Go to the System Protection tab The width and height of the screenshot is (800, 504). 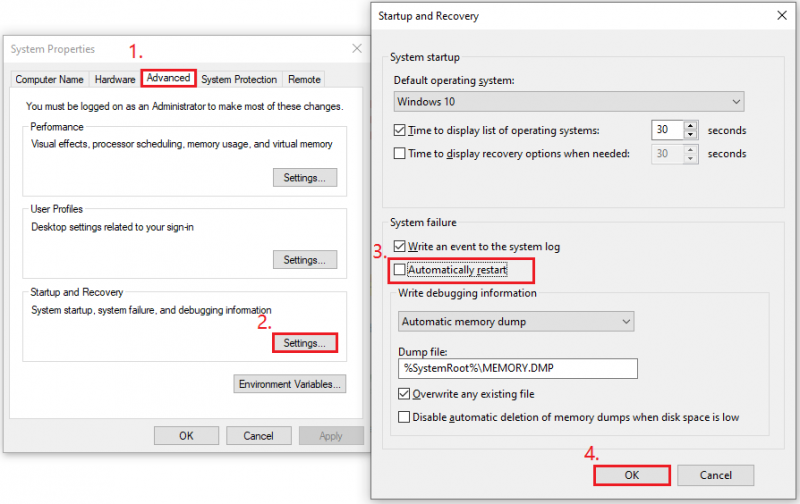[239, 80]
